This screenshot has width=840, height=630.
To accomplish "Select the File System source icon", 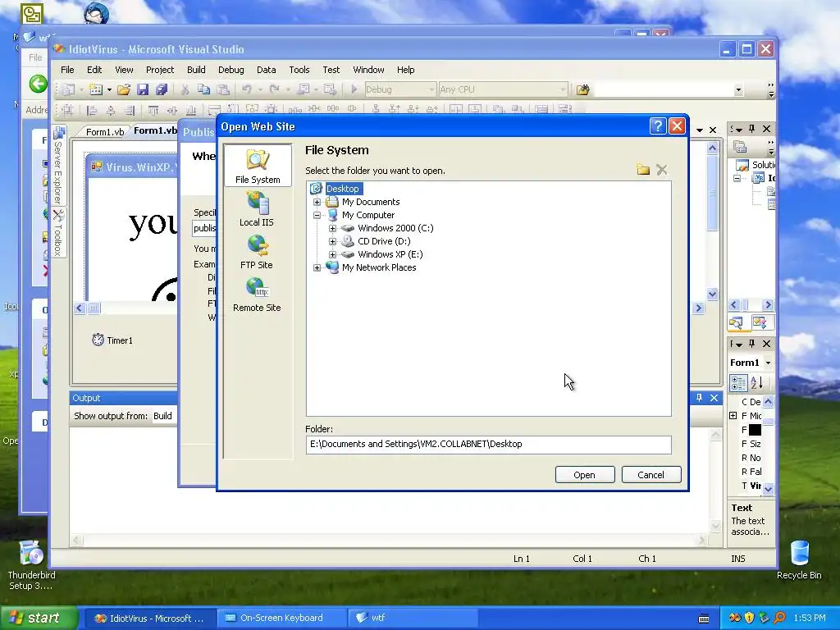I will point(258,166).
